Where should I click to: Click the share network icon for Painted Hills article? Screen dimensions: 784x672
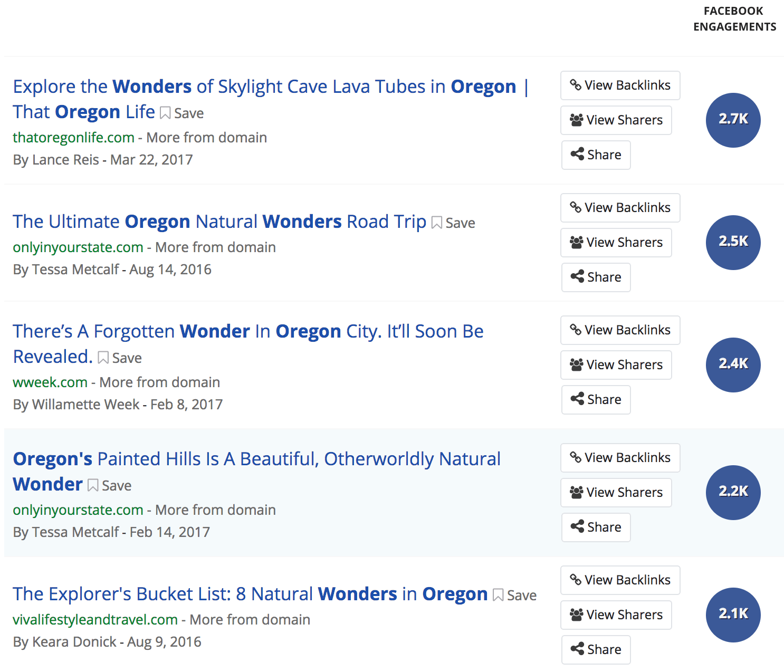pyautogui.click(x=577, y=526)
